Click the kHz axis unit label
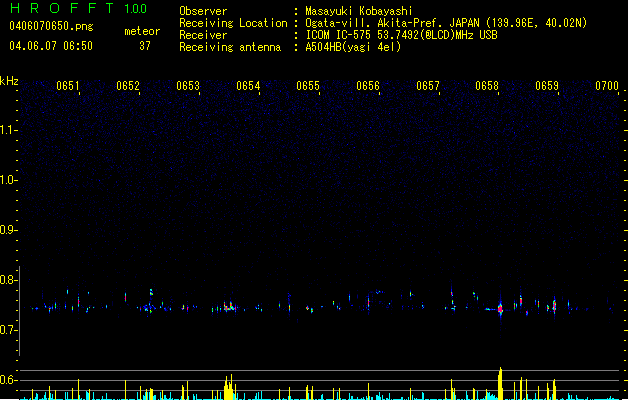 (9, 81)
